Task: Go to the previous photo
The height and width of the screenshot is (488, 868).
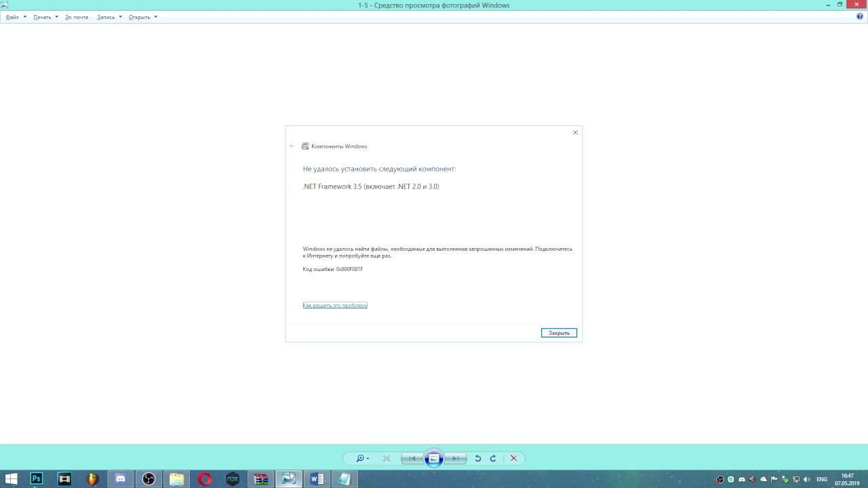Action: click(x=412, y=459)
